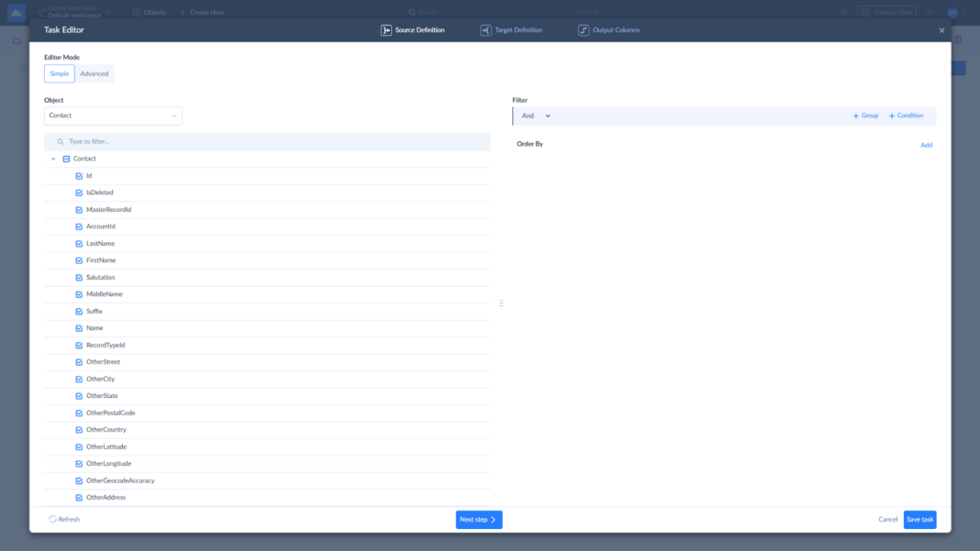Screen dimensions: 980x551
Task: Select the OtherLongitude row text
Action: pos(109,464)
